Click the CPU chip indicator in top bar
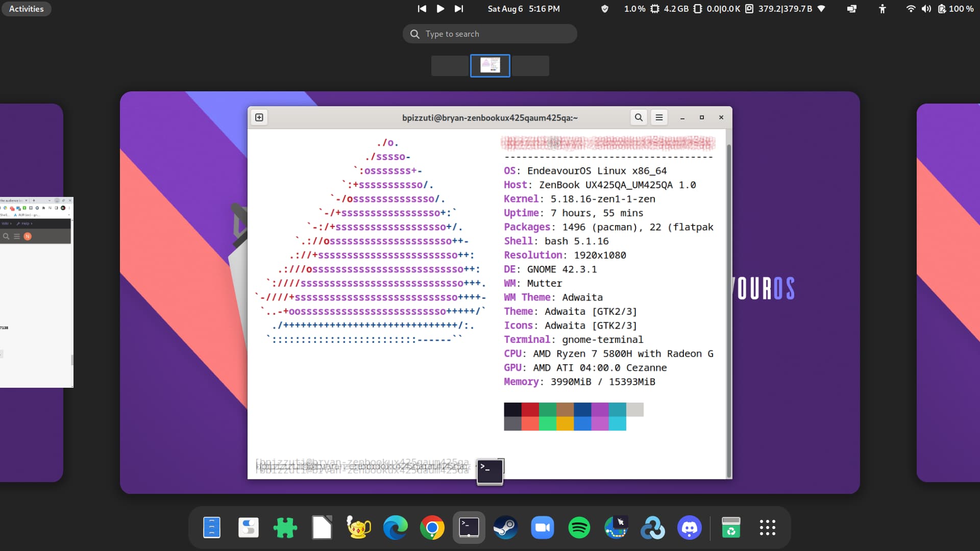The height and width of the screenshot is (551, 980). click(655, 9)
